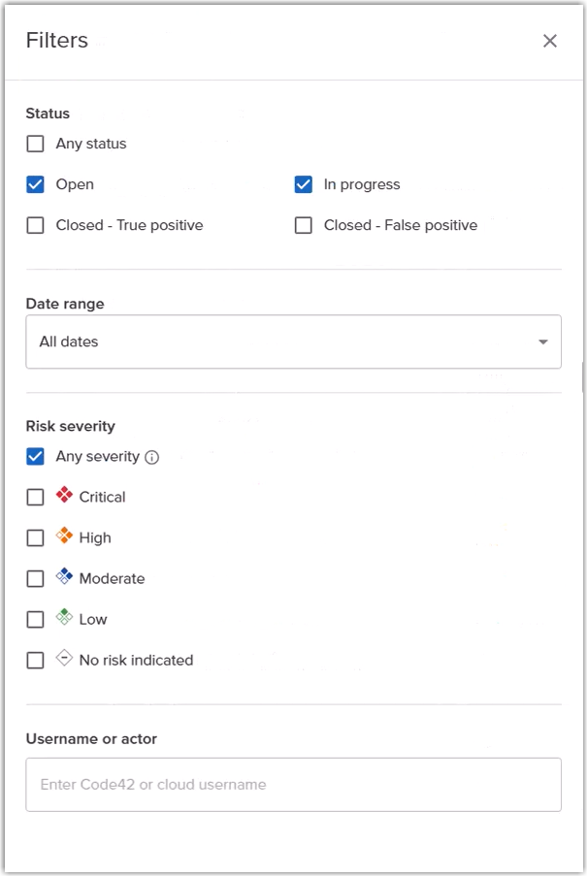Click the orange High severity icon
588x877 pixels.
coord(65,536)
